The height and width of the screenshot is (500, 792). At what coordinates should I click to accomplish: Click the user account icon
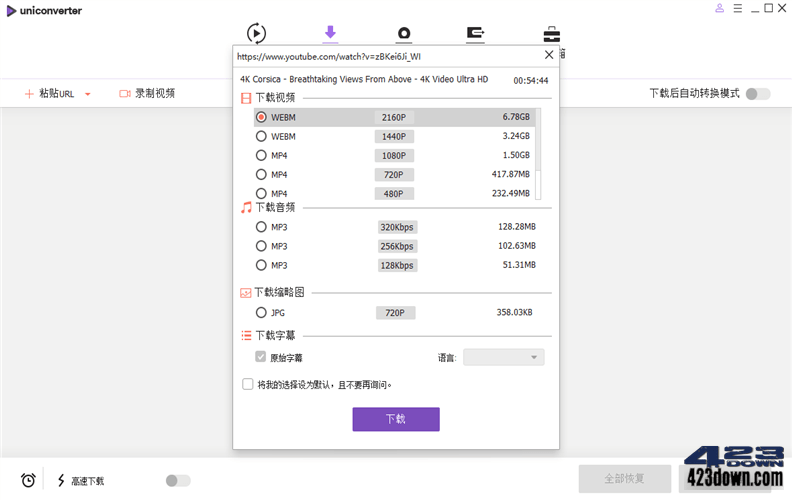click(x=719, y=9)
